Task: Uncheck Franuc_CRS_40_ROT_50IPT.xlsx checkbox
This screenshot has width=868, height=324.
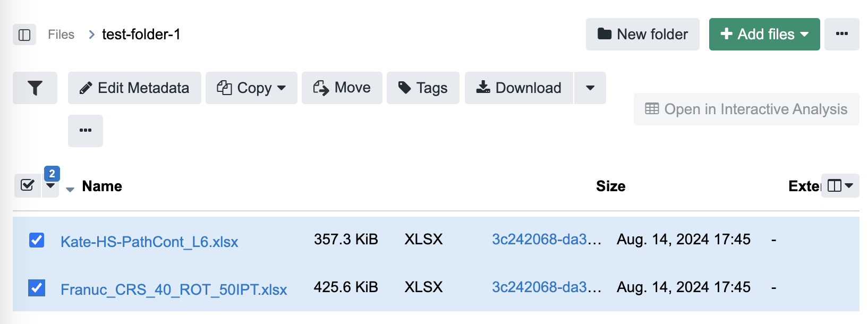Action: tap(37, 288)
